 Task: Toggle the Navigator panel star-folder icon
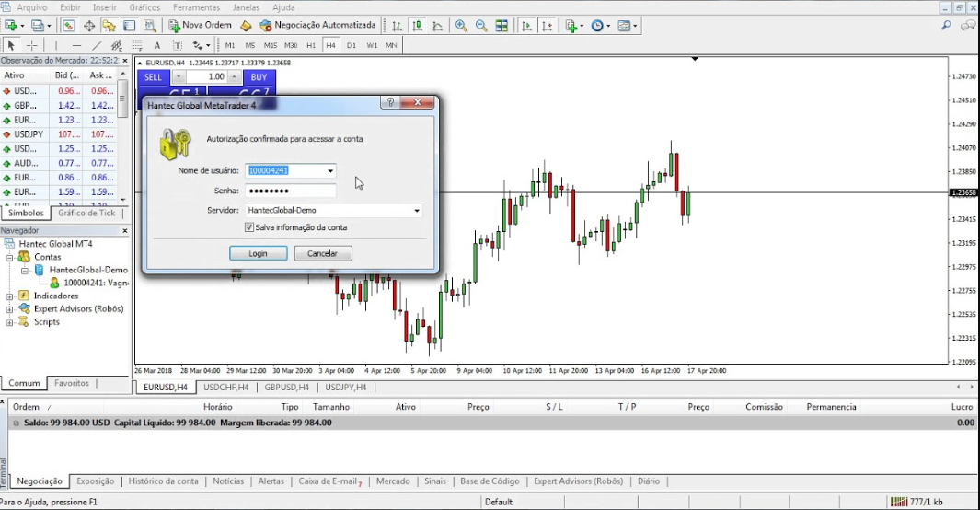click(x=110, y=26)
